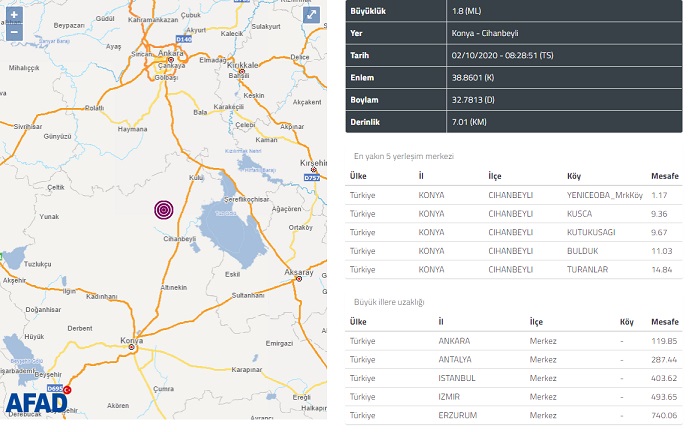The image size is (692, 432).
Task: Zoom in on the map
Action: coord(14,15)
